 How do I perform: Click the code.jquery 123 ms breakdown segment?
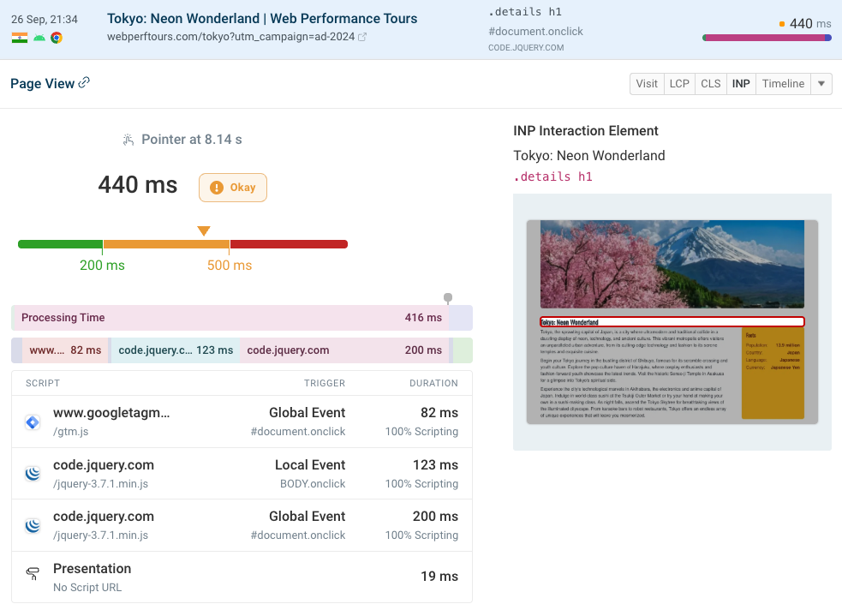(176, 350)
